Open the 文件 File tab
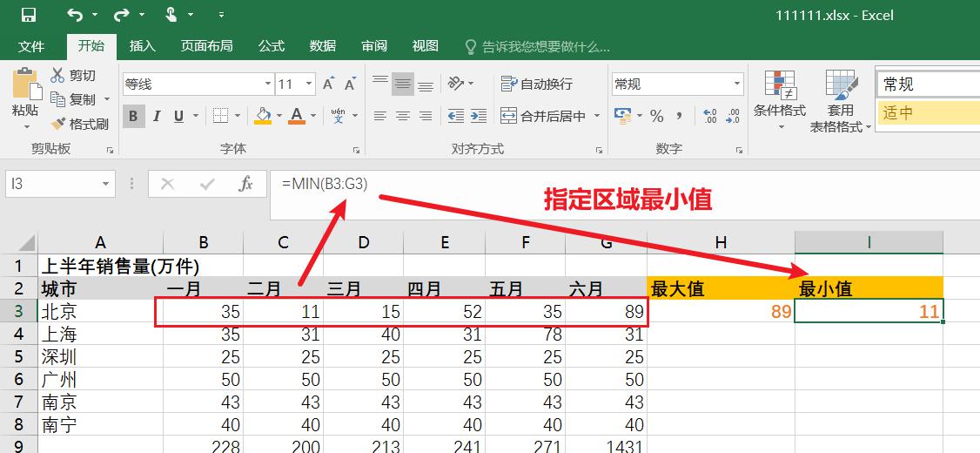This screenshot has width=980, height=453. point(31,46)
